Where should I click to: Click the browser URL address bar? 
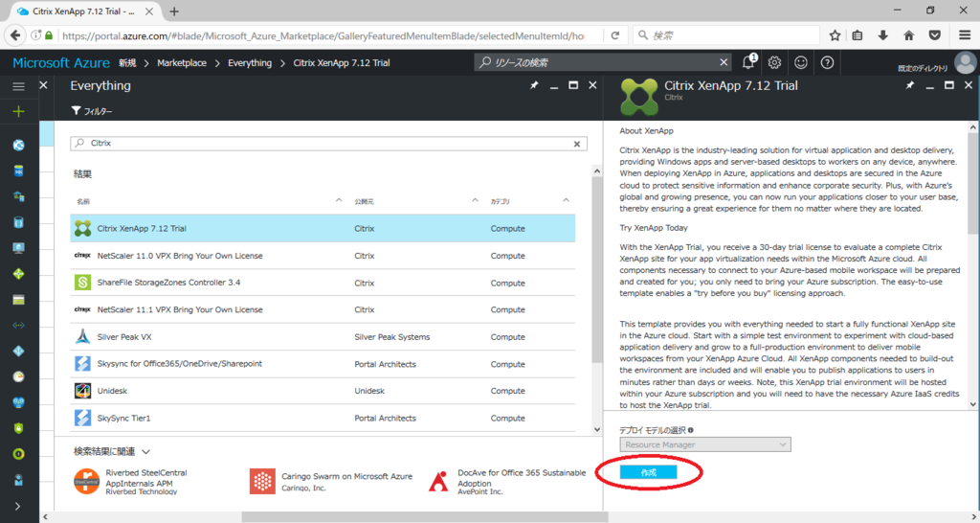coord(323,35)
